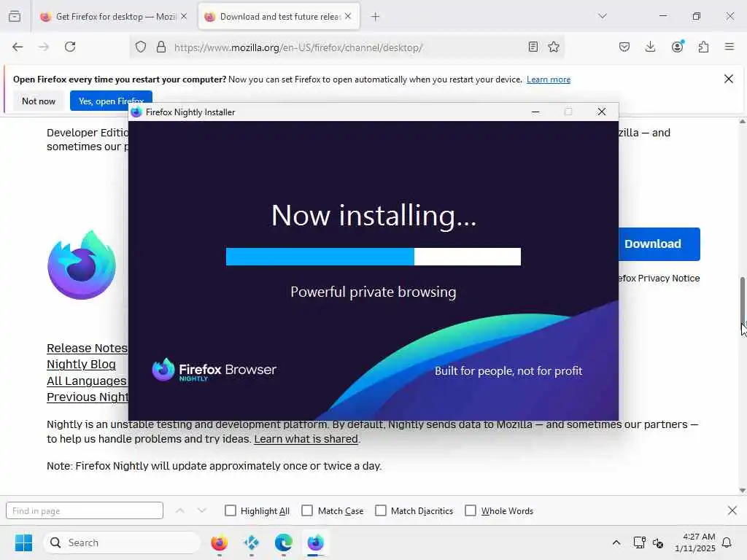Click the site padlock security icon
Viewport: 747px width, 560px height.
pos(161,47)
